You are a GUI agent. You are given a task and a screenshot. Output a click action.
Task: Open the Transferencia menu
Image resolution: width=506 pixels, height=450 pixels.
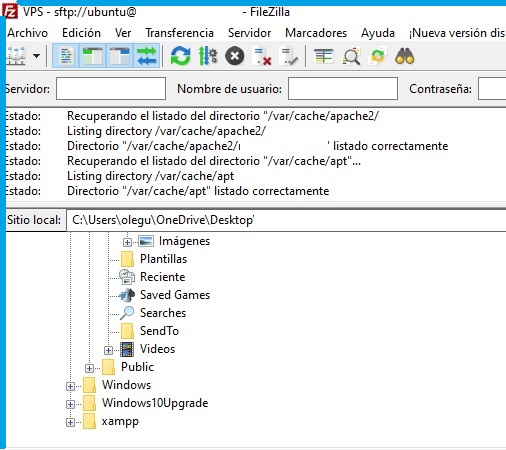(179, 33)
